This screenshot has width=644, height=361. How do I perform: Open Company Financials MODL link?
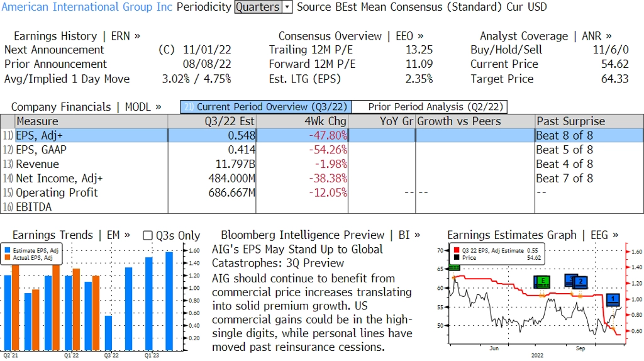pyautogui.click(x=86, y=107)
